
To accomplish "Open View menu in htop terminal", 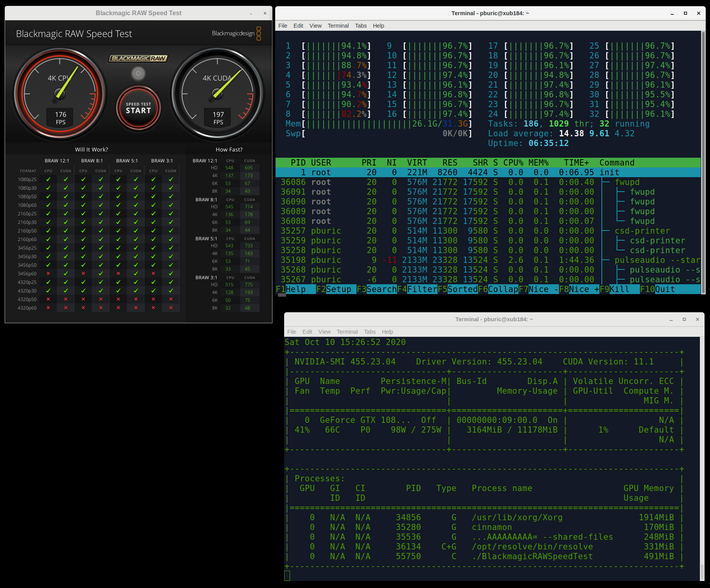I will [x=315, y=26].
